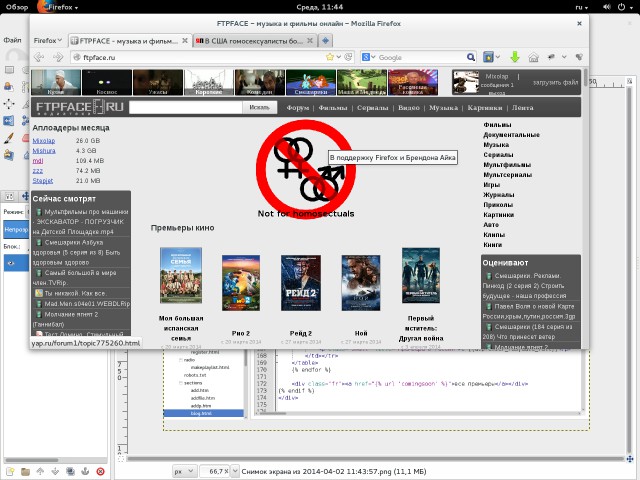The image size is (640, 480).
Task: Open uploader Mishura profile link
Action: tap(44, 151)
